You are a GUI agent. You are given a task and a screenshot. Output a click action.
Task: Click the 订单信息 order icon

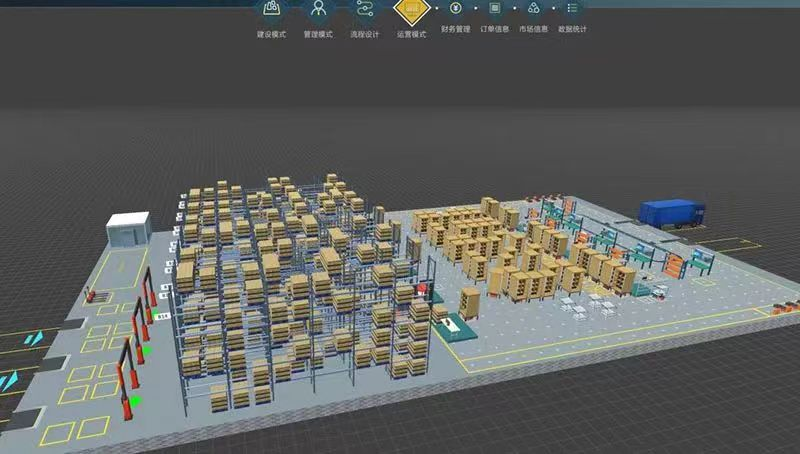coord(495,8)
